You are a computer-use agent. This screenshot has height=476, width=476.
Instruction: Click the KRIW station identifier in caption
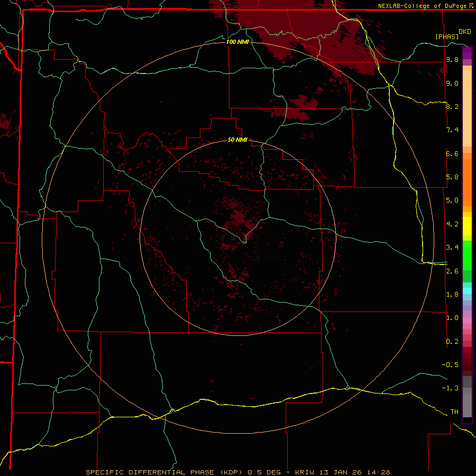tap(306, 472)
